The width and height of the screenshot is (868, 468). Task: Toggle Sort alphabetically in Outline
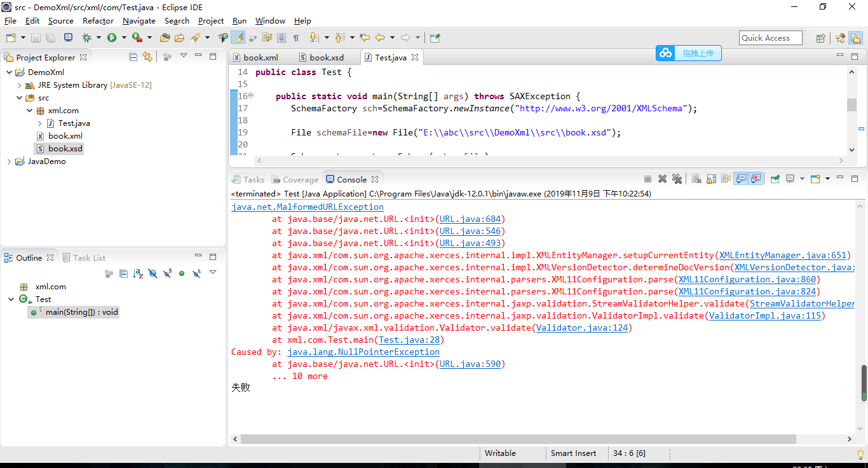point(138,273)
